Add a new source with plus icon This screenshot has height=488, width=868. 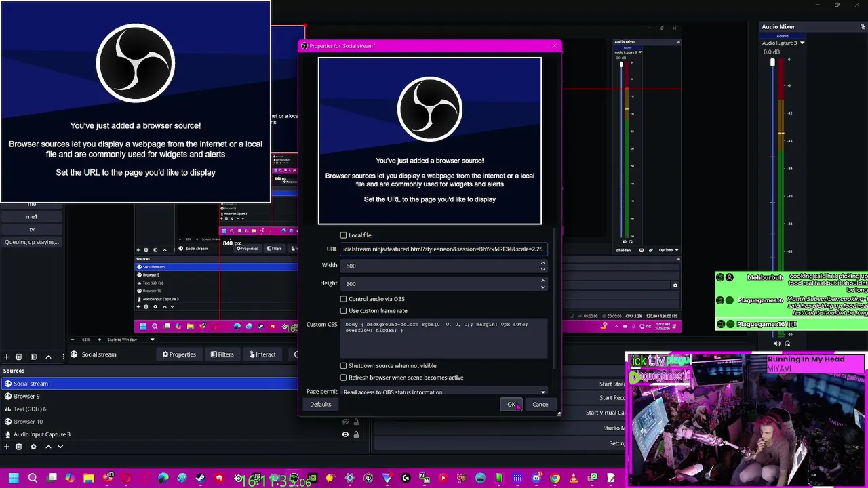pos(7,447)
